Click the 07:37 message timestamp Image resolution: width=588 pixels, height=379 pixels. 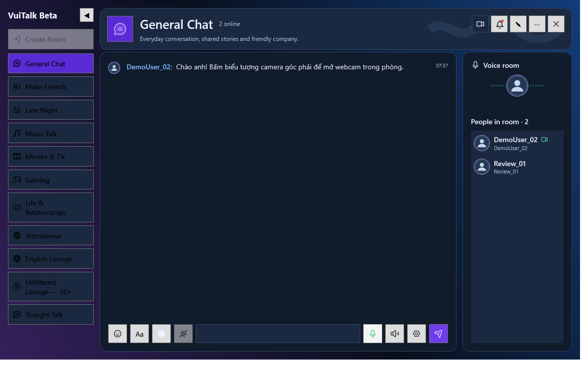(442, 66)
